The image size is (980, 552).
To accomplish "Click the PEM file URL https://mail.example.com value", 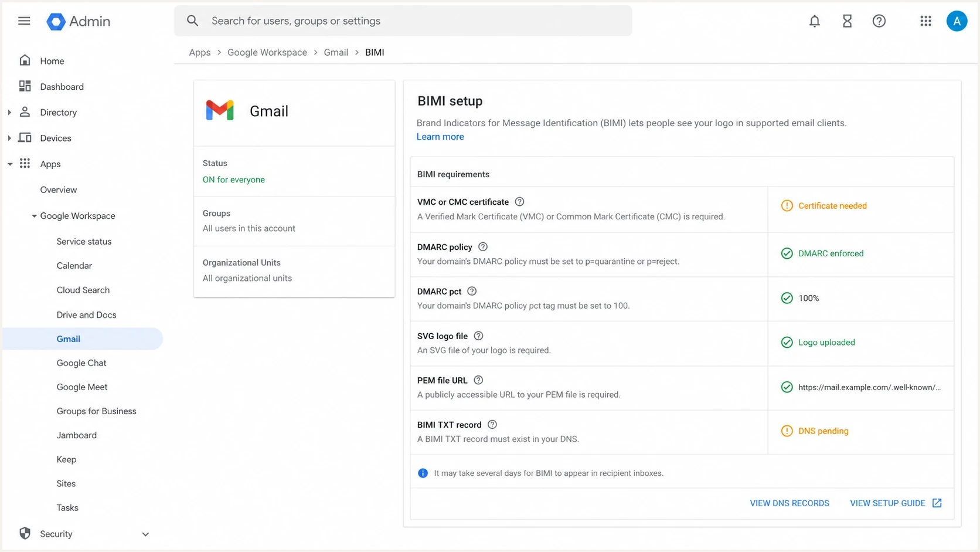I will click(870, 387).
